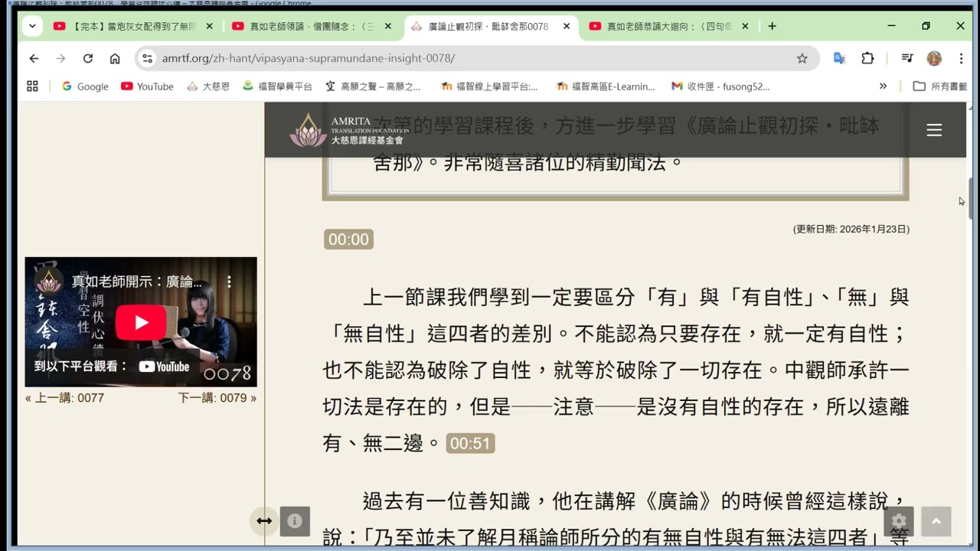Open the Gmail 收件匣 bookmark
The image size is (980, 551).
pyautogui.click(x=720, y=86)
